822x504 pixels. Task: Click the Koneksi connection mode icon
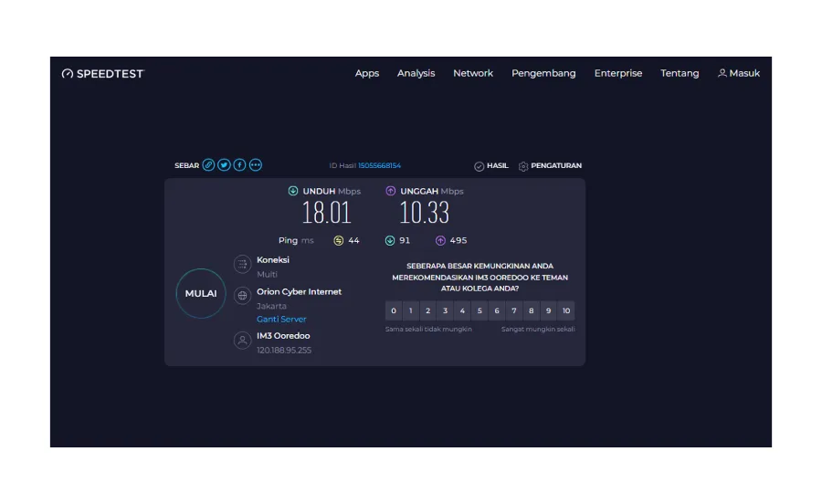point(242,264)
